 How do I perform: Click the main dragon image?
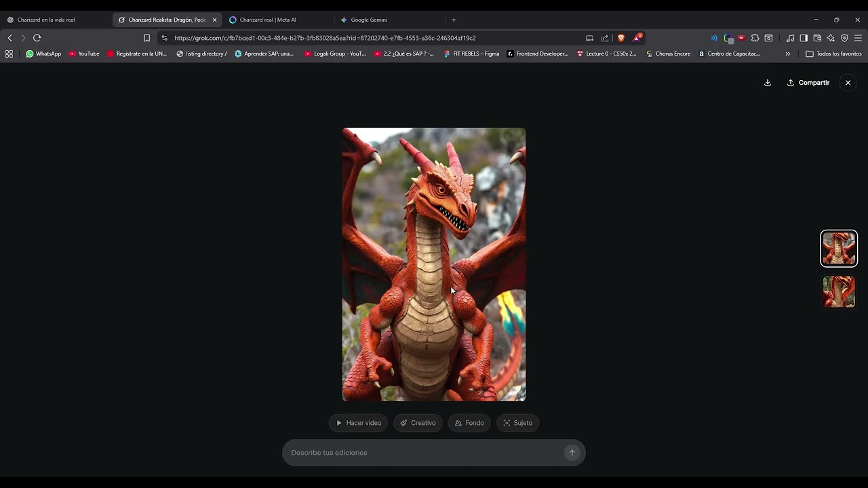434,264
